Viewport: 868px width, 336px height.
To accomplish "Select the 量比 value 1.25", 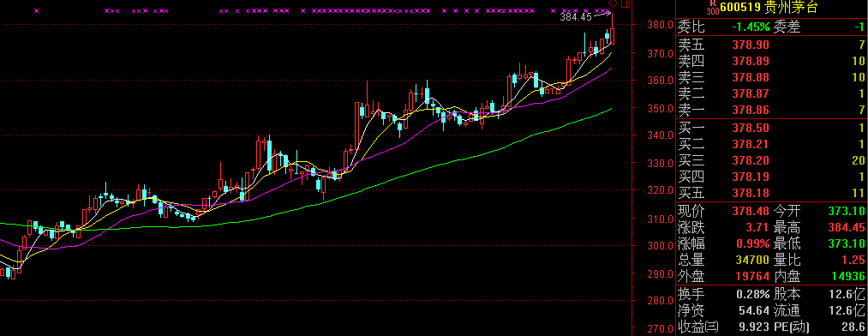I will (x=853, y=260).
